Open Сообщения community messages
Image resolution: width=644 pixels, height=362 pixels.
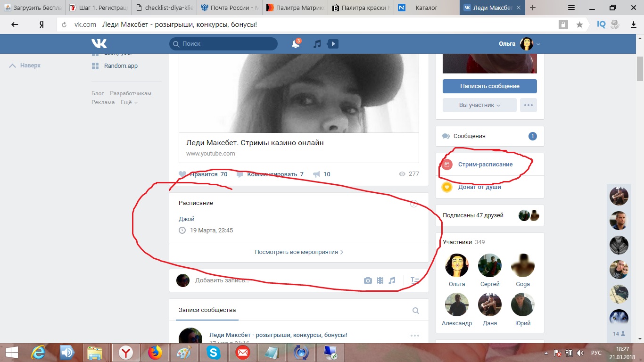490,136
